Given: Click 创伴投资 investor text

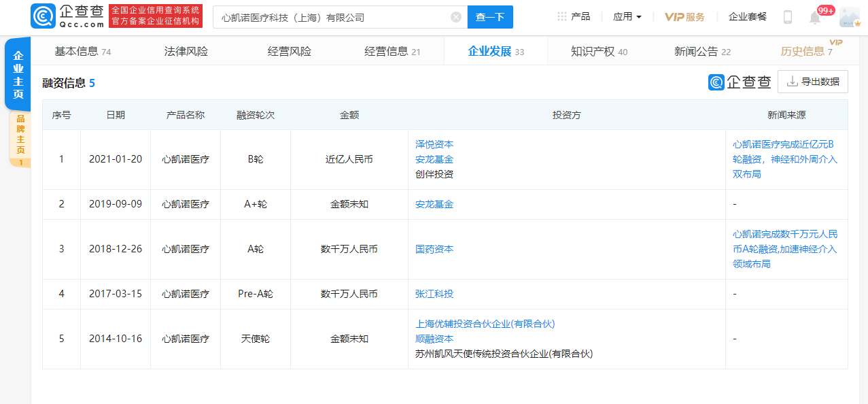Looking at the screenshot, I should tap(434, 174).
